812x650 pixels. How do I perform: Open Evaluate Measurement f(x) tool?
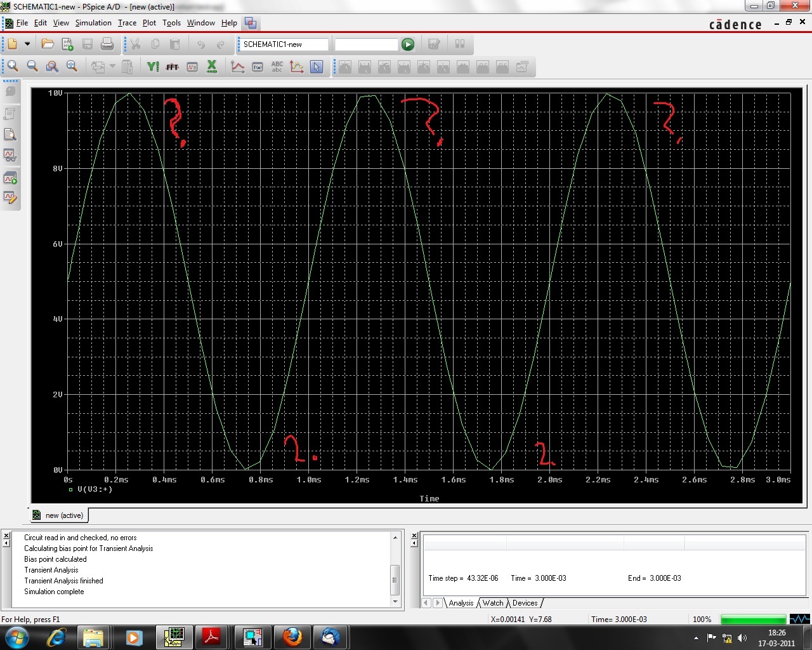pyautogui.click(x=258, y=67)
